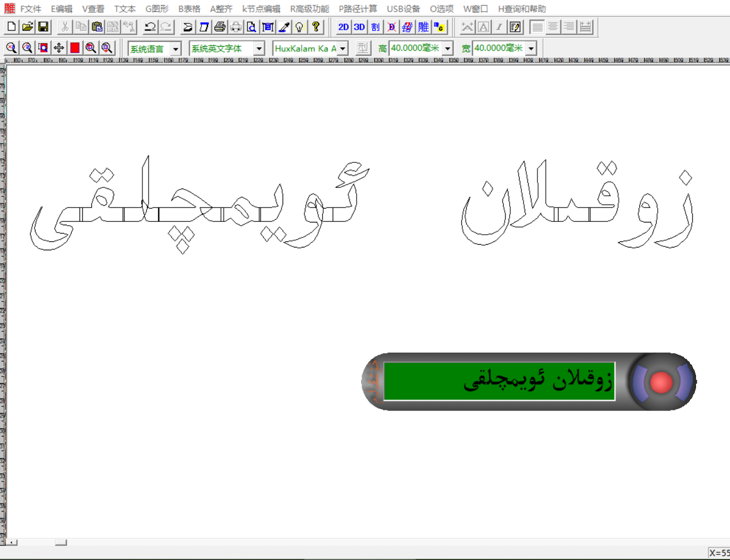Click the red square fill icon
This screenshot has width=730, height=560.
point(75,48)
